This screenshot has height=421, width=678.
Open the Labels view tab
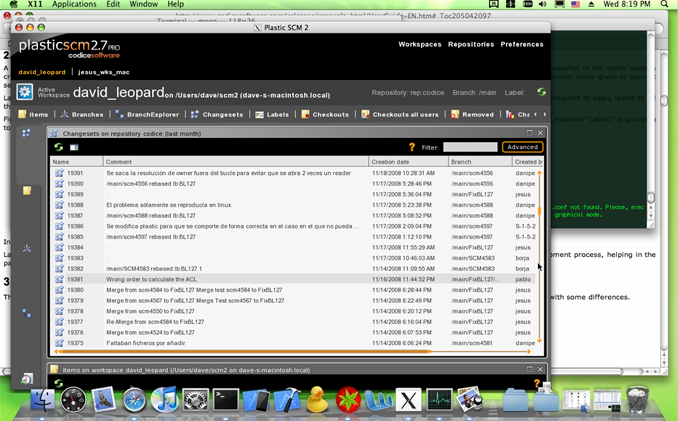[x=272, y=115]
